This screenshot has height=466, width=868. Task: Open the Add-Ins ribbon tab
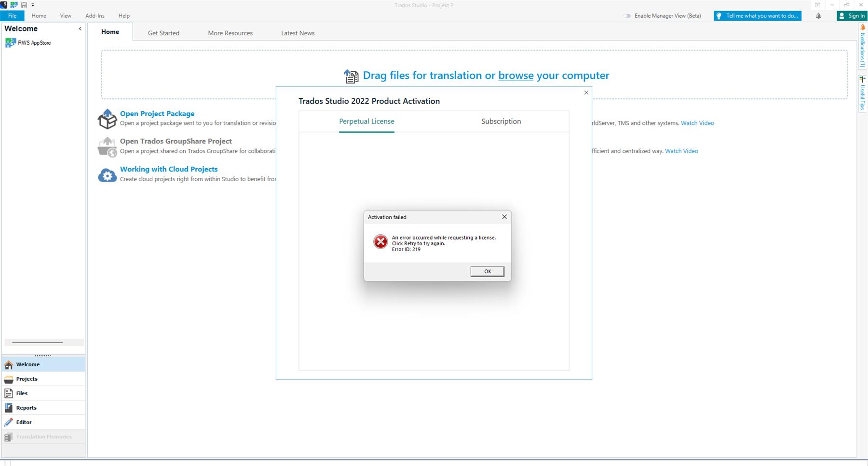coord(95,16)
